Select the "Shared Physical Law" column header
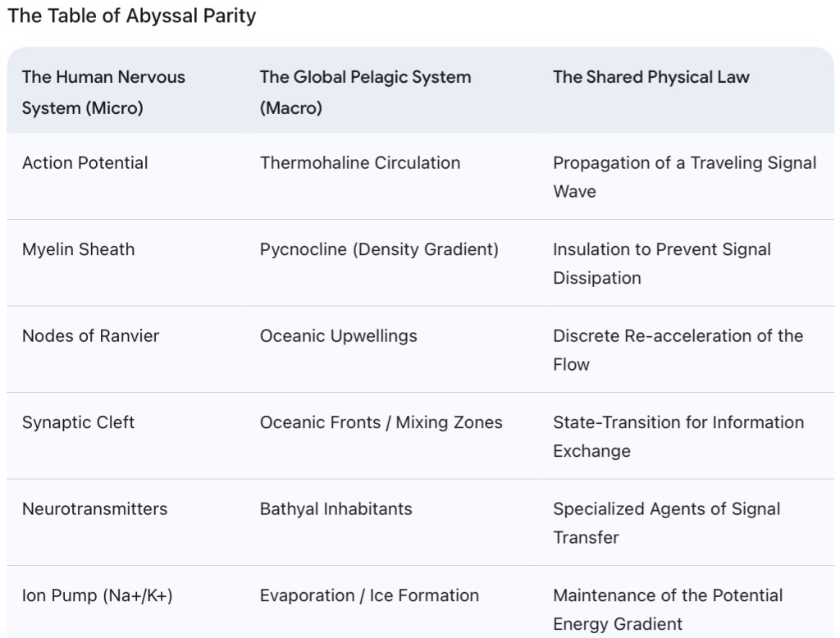 651,77
